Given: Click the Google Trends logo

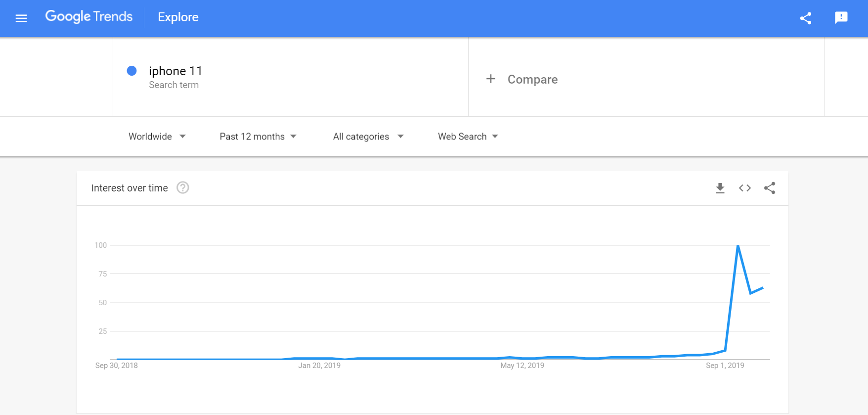Looking at the screenshot, I should click(x=89, y=17).
